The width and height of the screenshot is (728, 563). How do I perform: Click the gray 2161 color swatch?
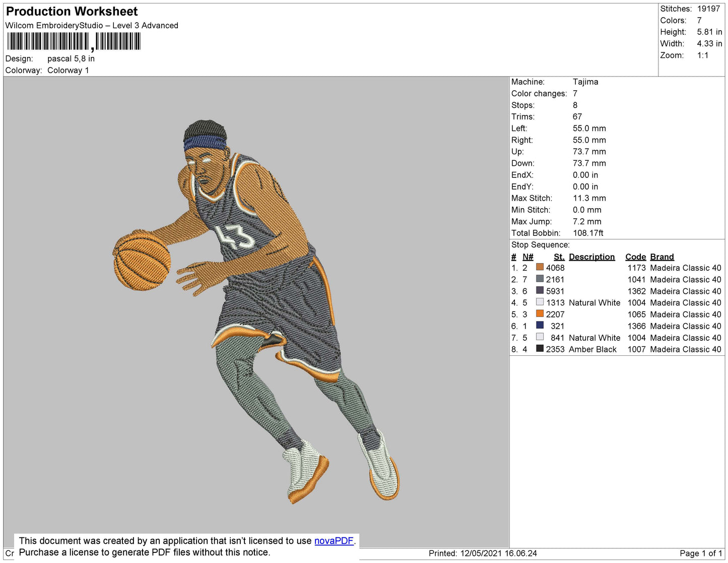tap(540, 279)
